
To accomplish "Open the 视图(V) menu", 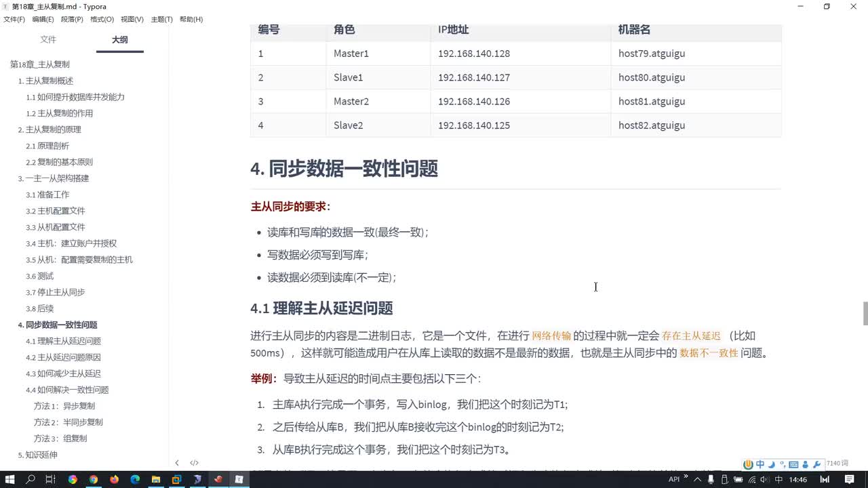I will point(132,19).
